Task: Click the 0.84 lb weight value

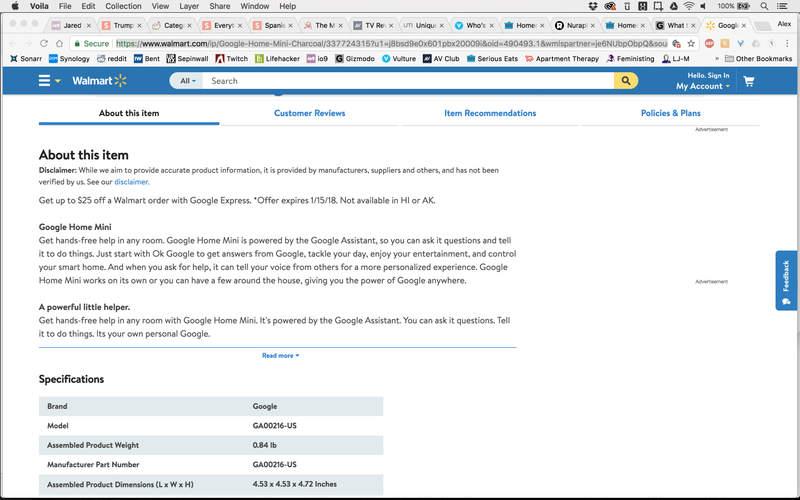Action: click(x=264, y=445)
